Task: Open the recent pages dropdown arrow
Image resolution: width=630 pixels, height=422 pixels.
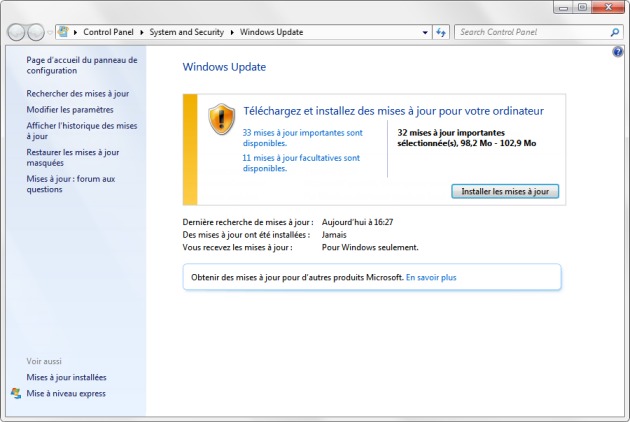Action: tap(50, 33)
